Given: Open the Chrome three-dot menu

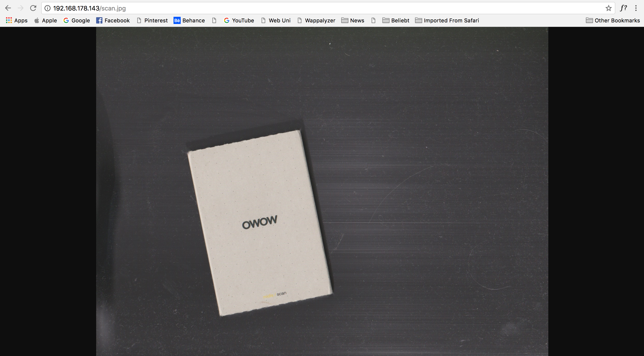Looking at the screenshot, I should tap(636, 8).
